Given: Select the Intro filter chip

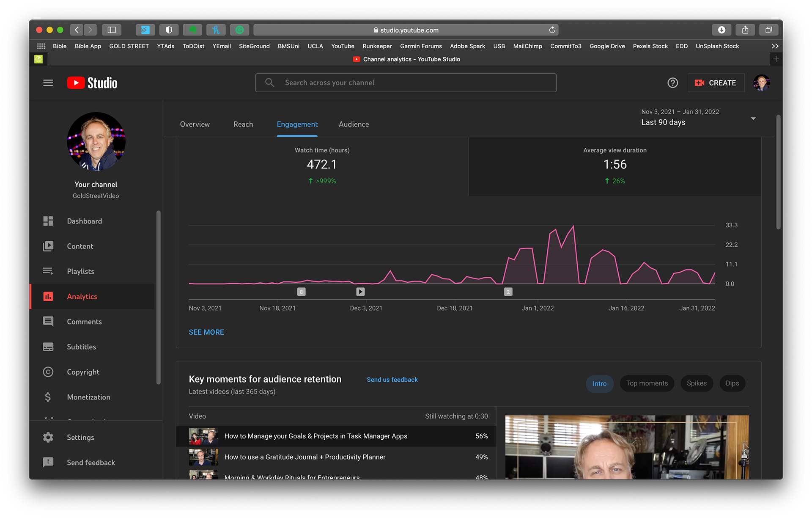Looking at the screenshot, I should pyautogui.click(x=599, y=383).
